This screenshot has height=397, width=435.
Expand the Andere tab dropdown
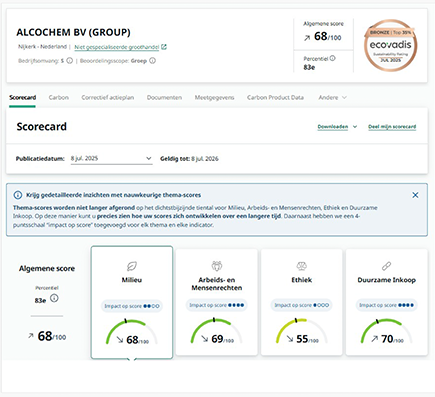click(332, 98)
